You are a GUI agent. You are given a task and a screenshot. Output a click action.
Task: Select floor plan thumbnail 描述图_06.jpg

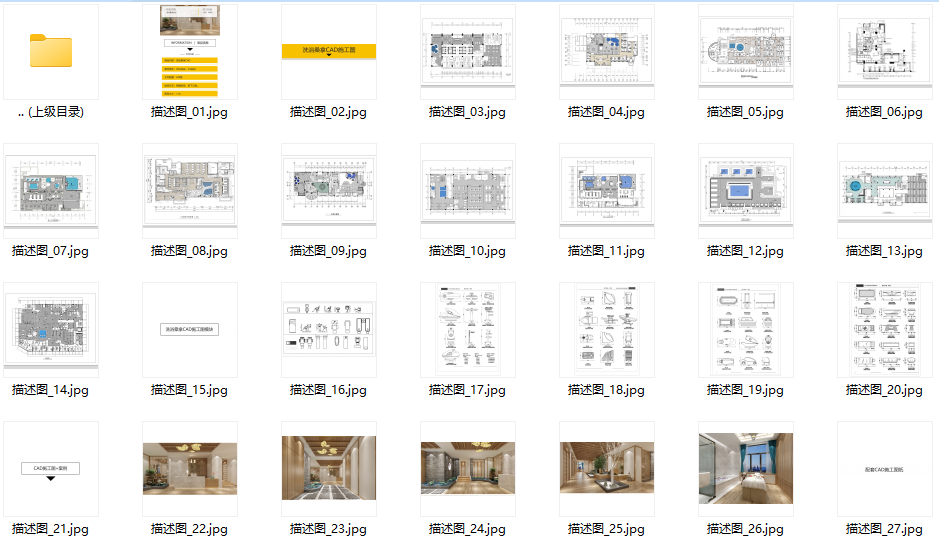pyautogui.click(x=885, y=52)
